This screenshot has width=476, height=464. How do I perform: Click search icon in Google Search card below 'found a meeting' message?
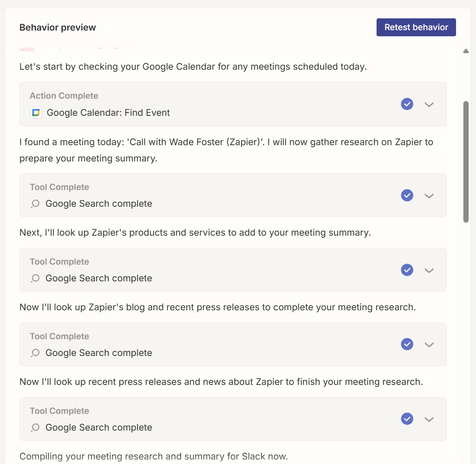point(35,203)
